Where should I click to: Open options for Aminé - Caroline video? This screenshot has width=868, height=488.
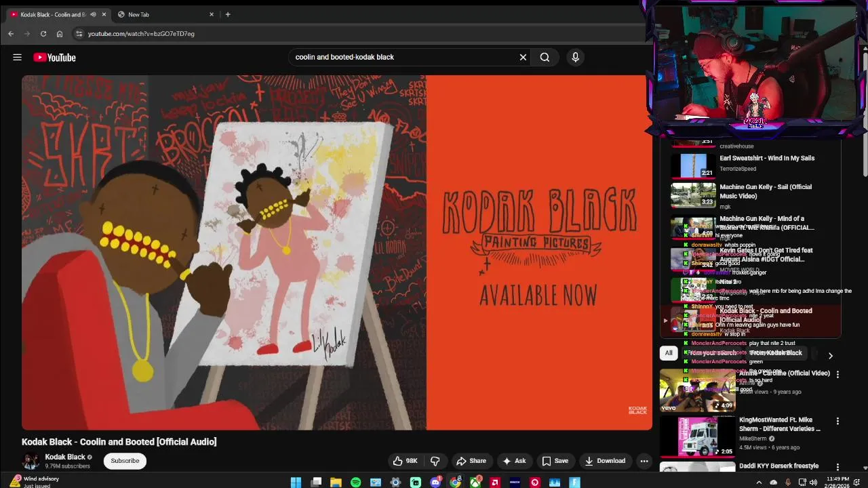[x=837, y=374]
